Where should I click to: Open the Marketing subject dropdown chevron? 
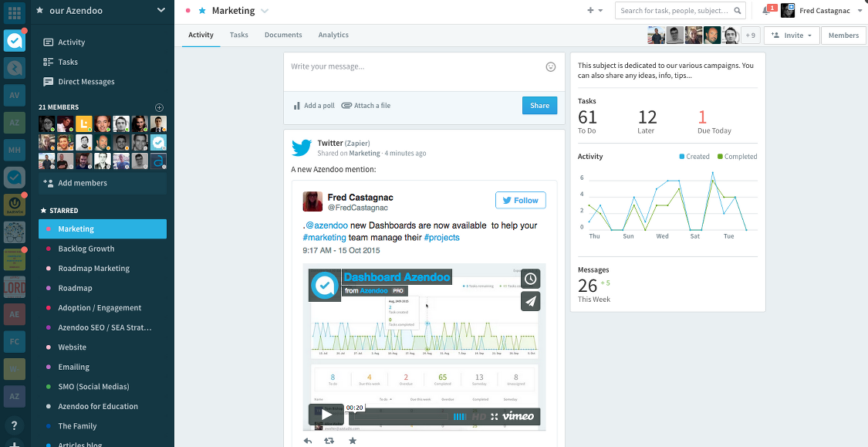(x=265, y=11)
